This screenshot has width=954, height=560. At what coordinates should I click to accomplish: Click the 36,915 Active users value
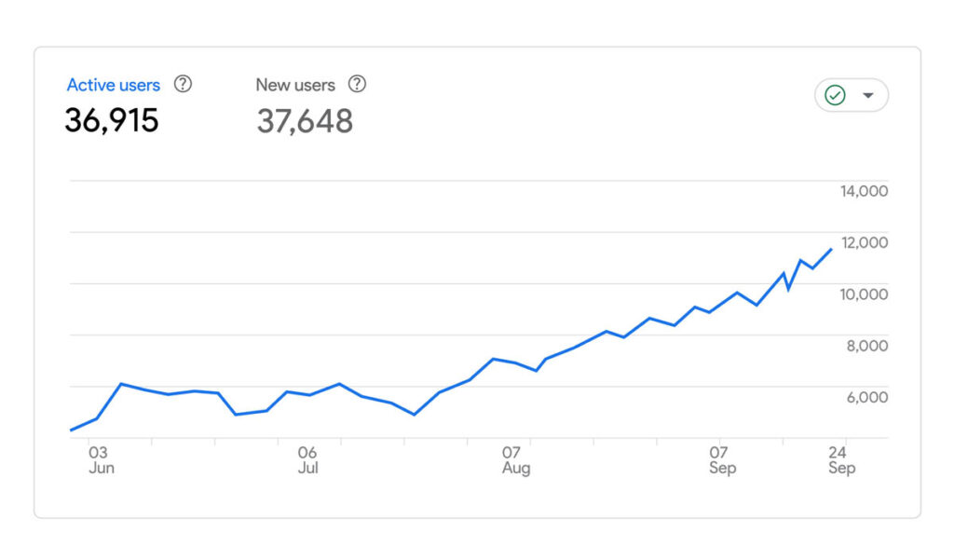pyautogui.click(x=112, y=120)
